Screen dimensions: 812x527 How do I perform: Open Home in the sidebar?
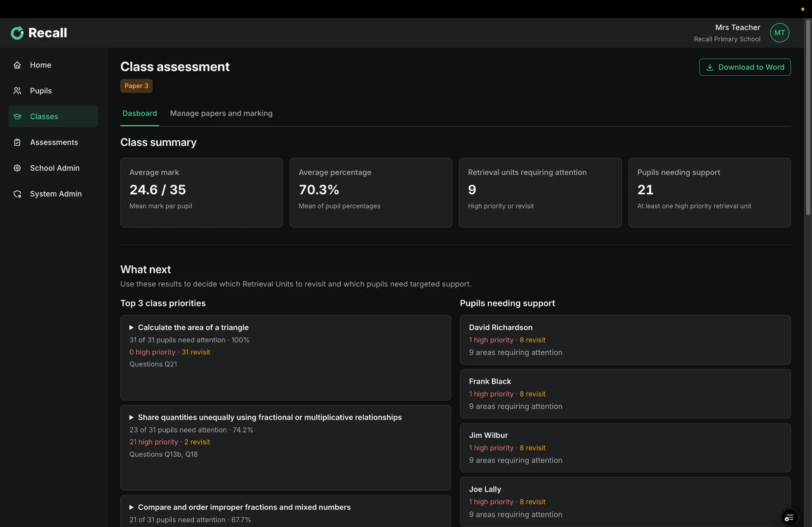(x=53, y=65)
